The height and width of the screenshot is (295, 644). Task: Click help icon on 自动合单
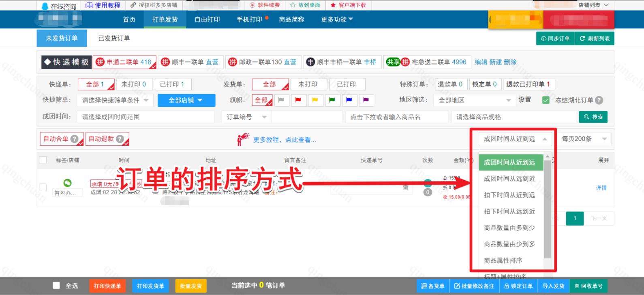[x=74, y=139]
